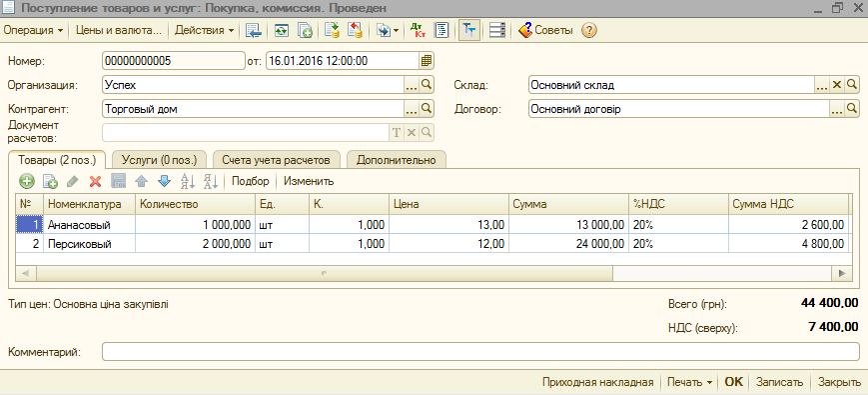Click the left scroll arrow of the table
868x395 pixels.
pos(26,273)
